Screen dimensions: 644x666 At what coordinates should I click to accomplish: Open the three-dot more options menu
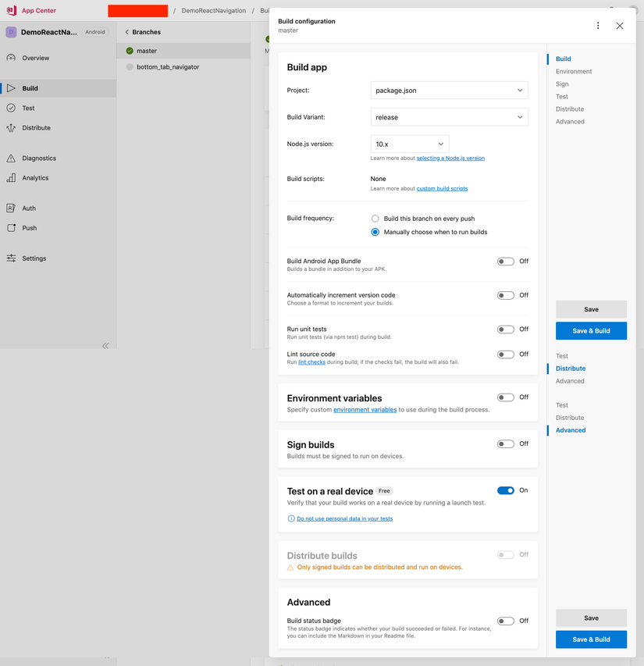(x=598, y=26)
